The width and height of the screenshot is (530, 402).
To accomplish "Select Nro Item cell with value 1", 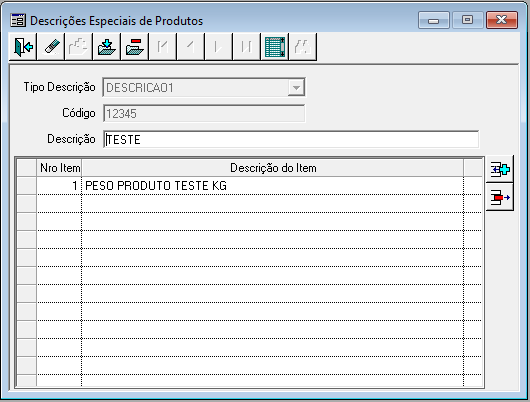I will click(x=59, y=186).
